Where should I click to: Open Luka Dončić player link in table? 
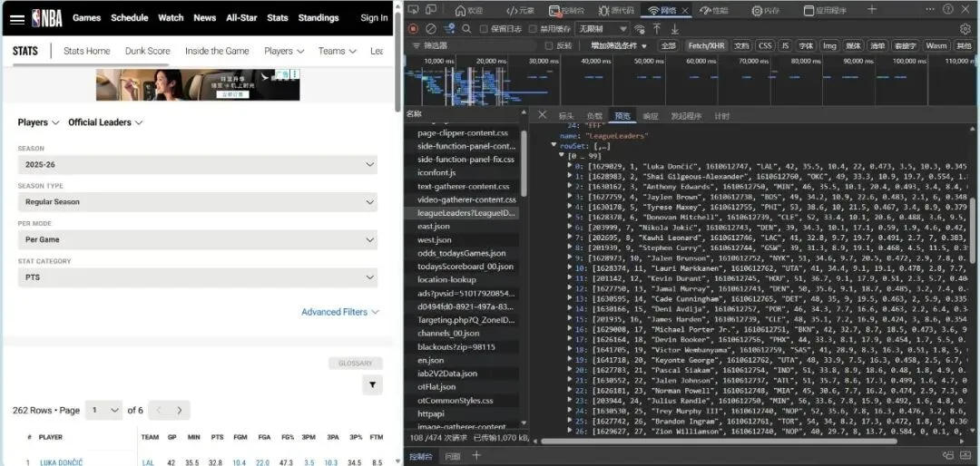tap(62, 462)
